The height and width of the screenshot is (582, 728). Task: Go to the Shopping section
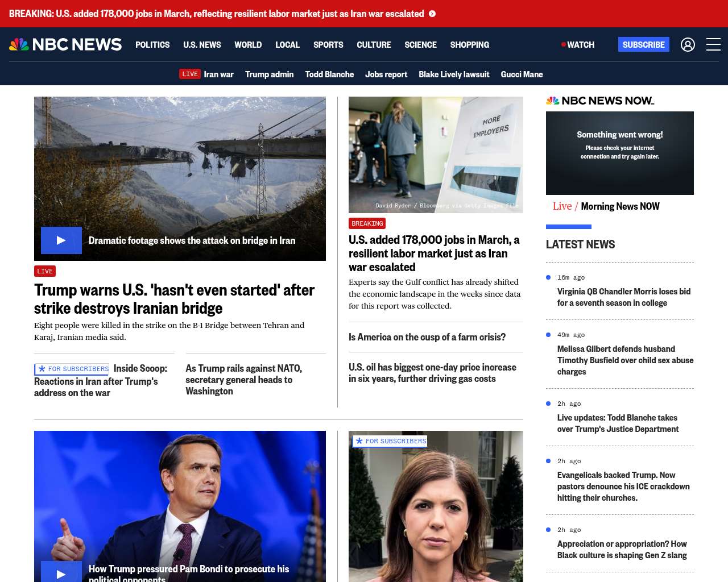point(469,44)
